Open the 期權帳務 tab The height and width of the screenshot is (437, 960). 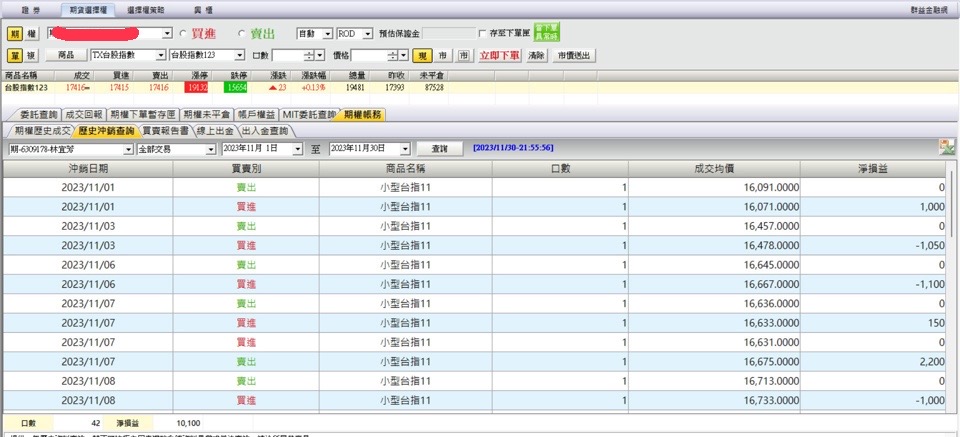click(x=361, y=114)
